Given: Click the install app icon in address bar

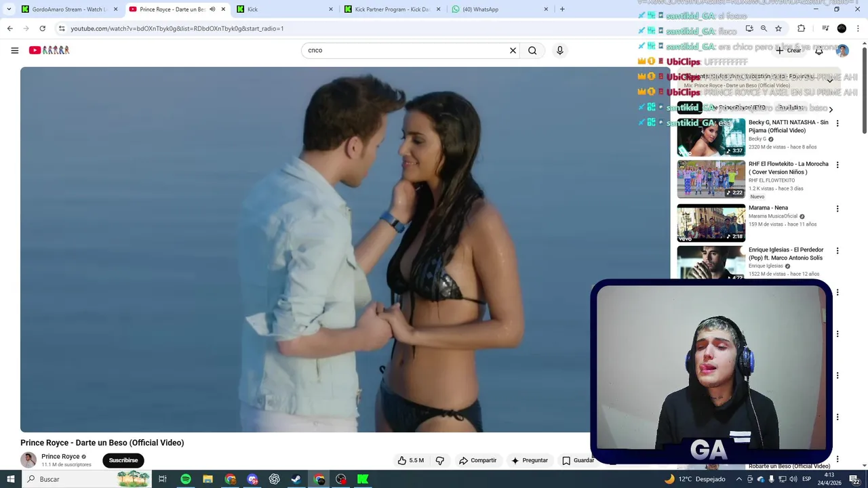Looking at the screenshot, I should tap(749, 28).
